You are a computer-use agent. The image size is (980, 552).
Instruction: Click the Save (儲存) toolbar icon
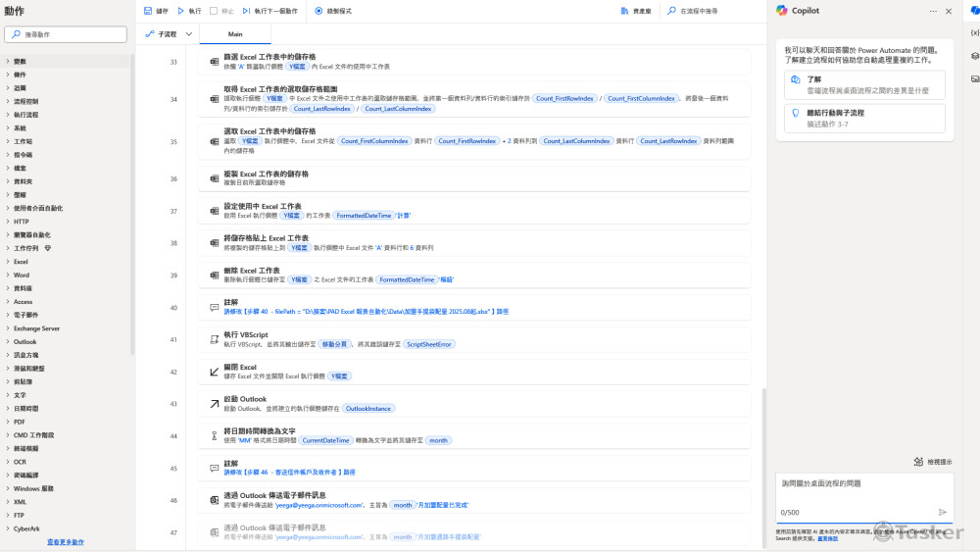point(148,11)
